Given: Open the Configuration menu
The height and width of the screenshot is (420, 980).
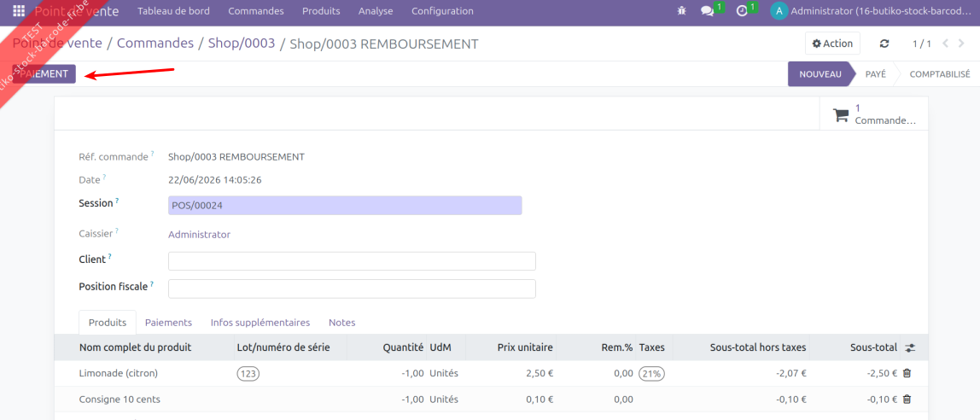Looking at the screenshot, I should (x=442, y=11).
